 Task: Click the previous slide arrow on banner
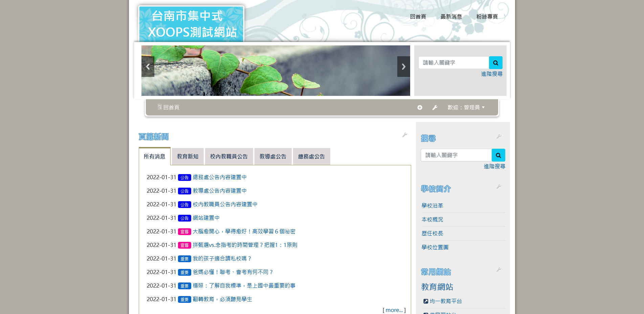[148, 67]
